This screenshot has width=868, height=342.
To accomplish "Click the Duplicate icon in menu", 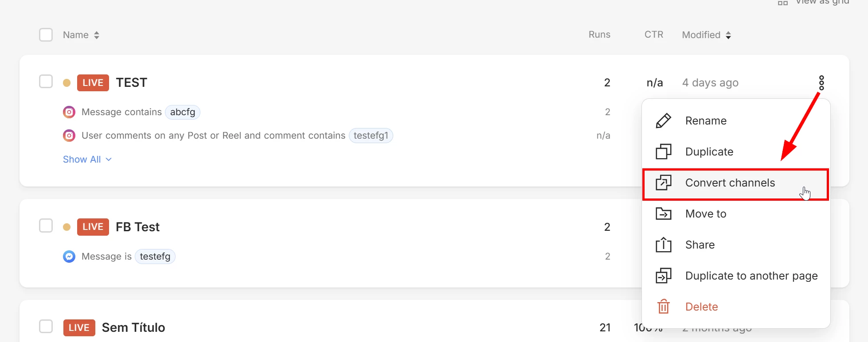I will [x=663, y=152].
